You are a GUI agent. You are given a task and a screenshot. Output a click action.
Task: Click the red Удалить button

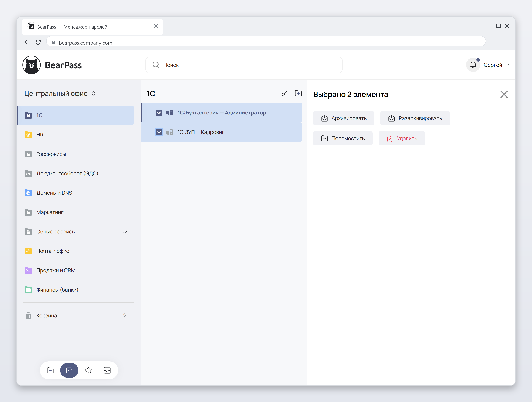point(402,138)
